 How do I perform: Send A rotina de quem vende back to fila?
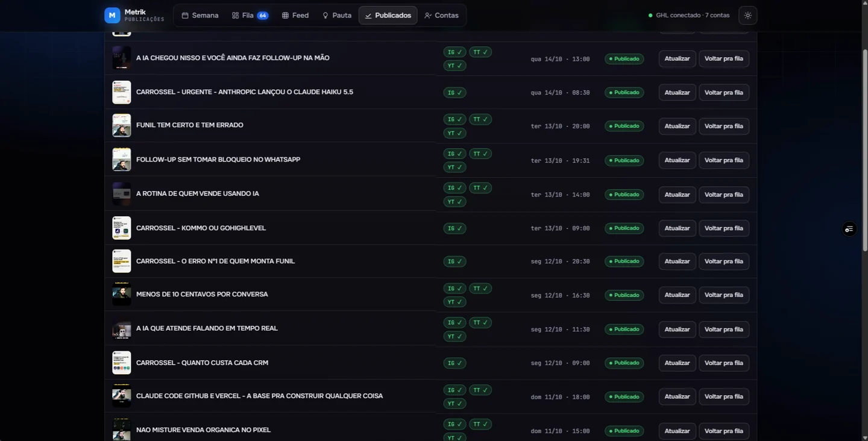(x=723, y=195)
